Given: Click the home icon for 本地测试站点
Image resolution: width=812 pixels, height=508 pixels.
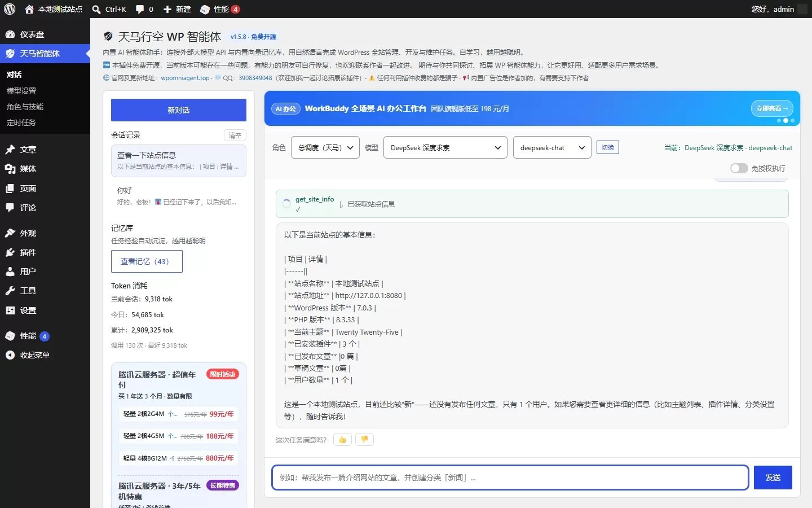Looking at the screenshot, I should coord(29,9).
